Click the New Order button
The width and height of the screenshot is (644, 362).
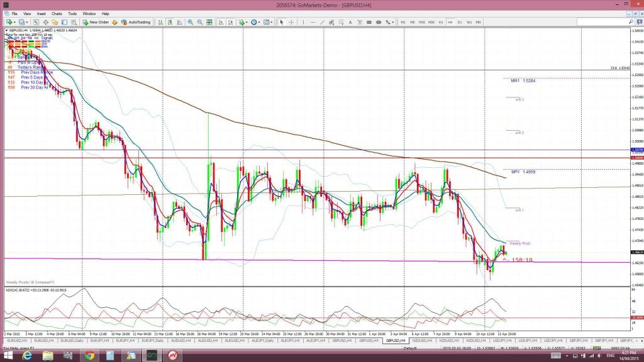[96, 22]
